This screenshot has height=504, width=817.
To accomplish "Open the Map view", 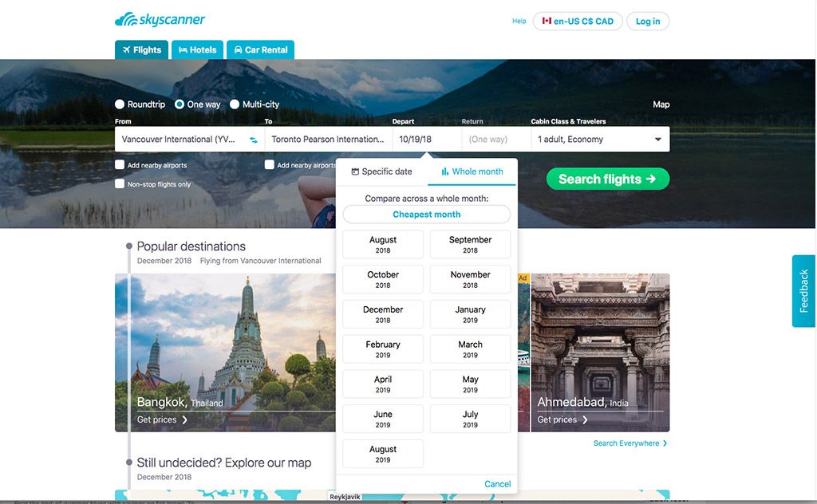I will pyautogui.click(x=661, y=104).
